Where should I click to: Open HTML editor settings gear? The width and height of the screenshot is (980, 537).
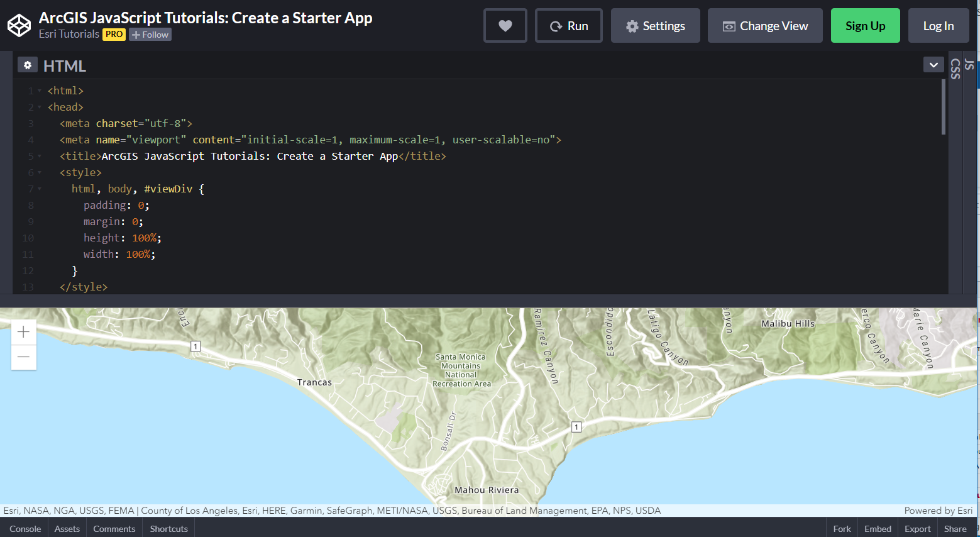click(28, 65)
